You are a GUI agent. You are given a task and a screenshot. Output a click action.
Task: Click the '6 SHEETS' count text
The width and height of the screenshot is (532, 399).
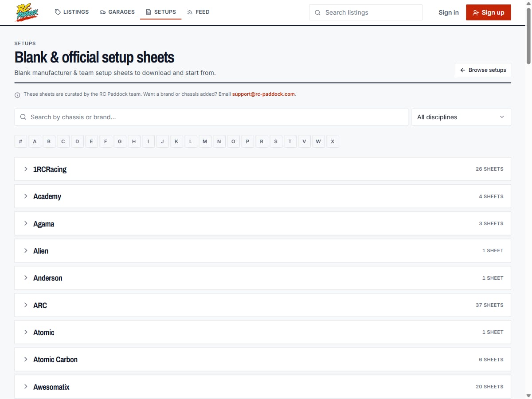coord(491,360)
